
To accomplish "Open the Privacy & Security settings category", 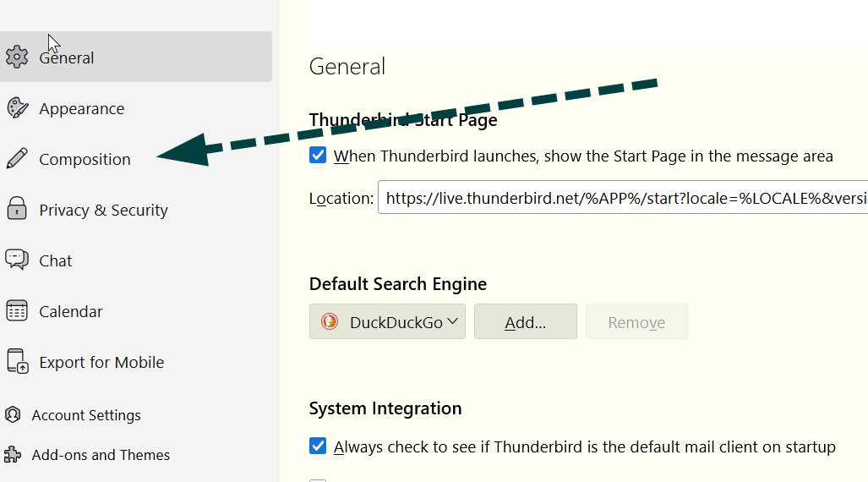I will (x=103, y=210).
